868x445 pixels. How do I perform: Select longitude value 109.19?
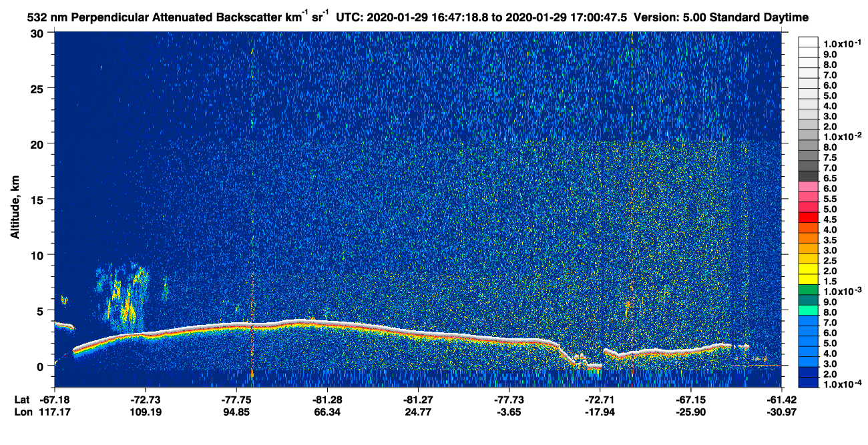pyautogui.click(x=146, y=412)
